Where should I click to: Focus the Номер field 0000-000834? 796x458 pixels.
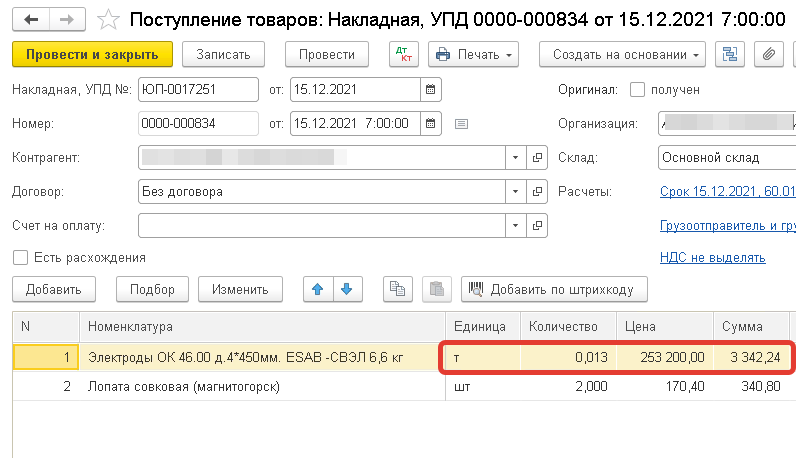point(198,123)
